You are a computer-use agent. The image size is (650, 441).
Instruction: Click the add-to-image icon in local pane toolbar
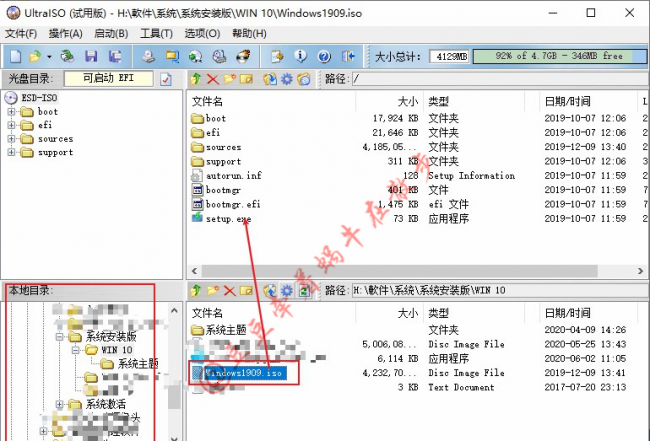[270, 291]
